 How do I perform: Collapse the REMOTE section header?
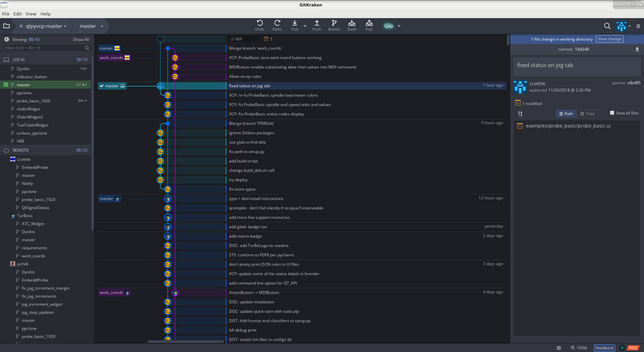coord(45,150)
